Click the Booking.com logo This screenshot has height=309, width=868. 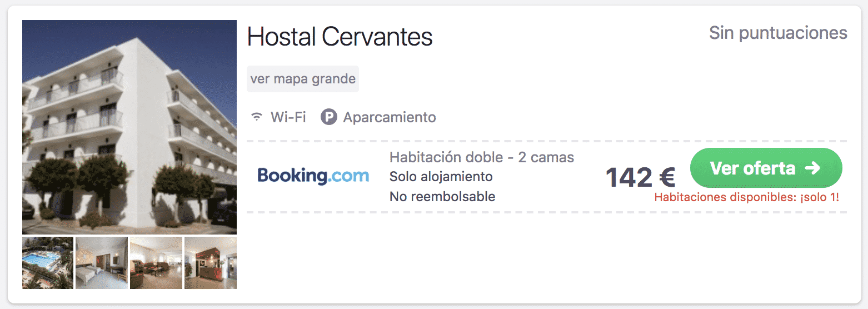pyautogui.click(x=313, y=176)
